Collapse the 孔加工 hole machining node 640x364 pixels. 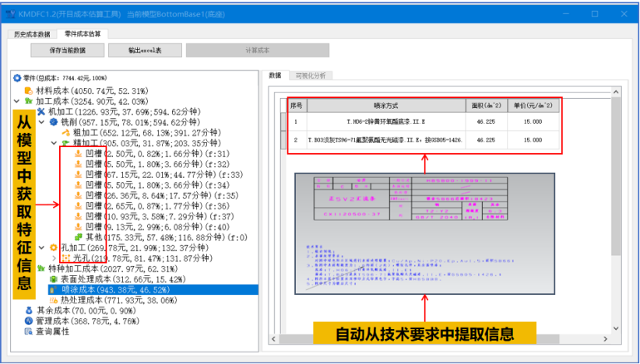click(42, 247)
